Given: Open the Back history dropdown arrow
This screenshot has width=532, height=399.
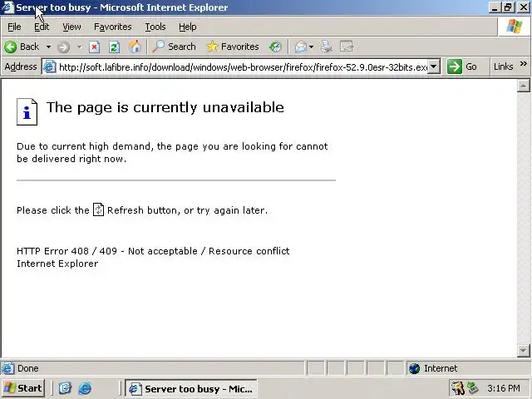Looking at the screenshot, I should 48,47.
